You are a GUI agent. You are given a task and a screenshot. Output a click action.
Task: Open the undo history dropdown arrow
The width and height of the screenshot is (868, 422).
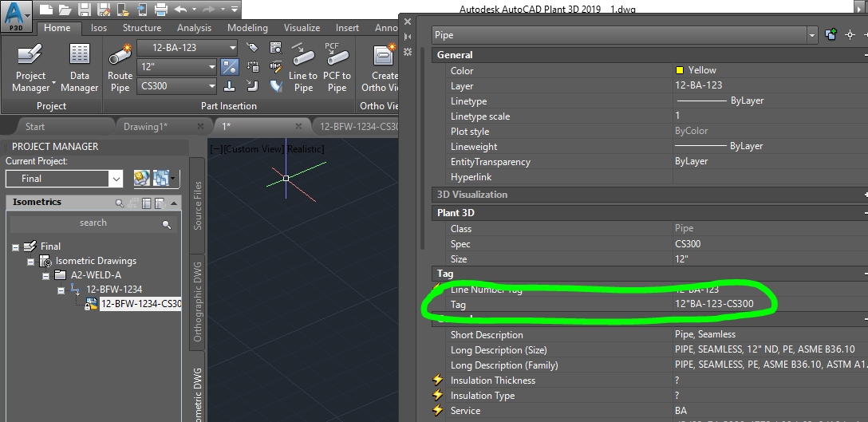[195, 10]
